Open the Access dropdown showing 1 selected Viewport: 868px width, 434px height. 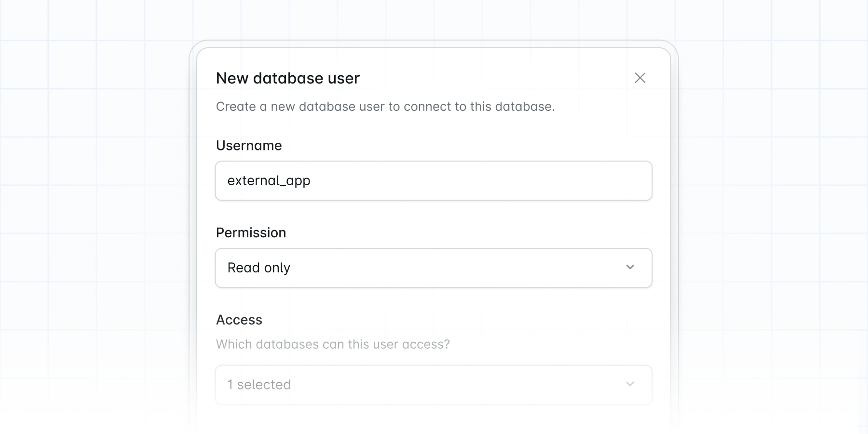[434, 385]
